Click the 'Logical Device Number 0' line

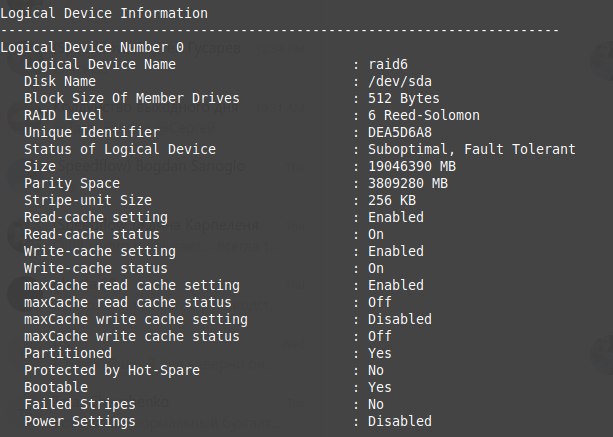pyautogui.click(x=92, y=47)
